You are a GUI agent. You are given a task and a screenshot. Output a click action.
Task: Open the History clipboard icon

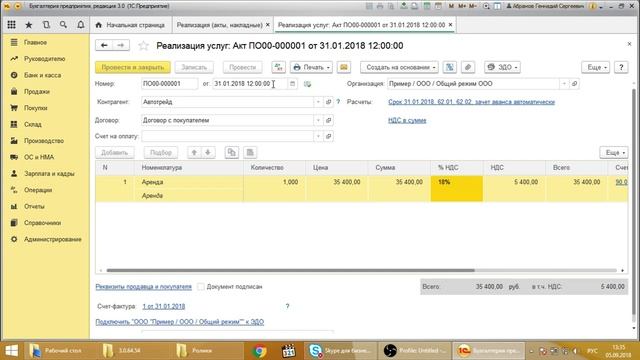[x=46, y=25]
